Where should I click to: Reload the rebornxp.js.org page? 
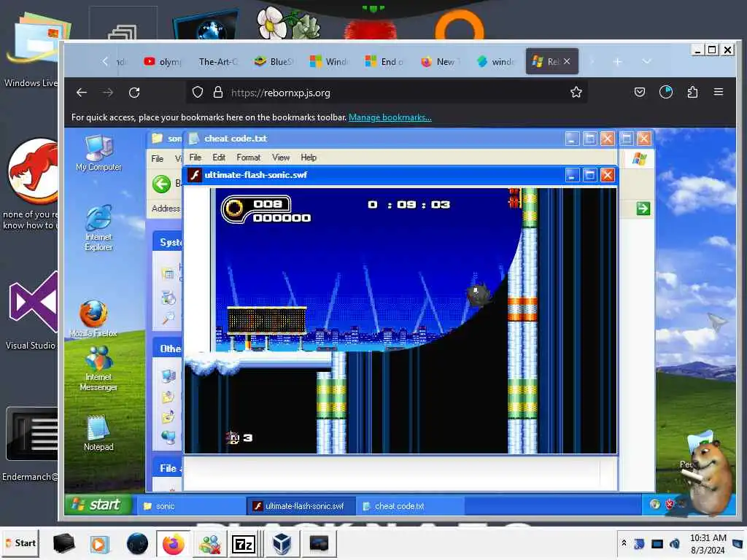coord(134,93)
